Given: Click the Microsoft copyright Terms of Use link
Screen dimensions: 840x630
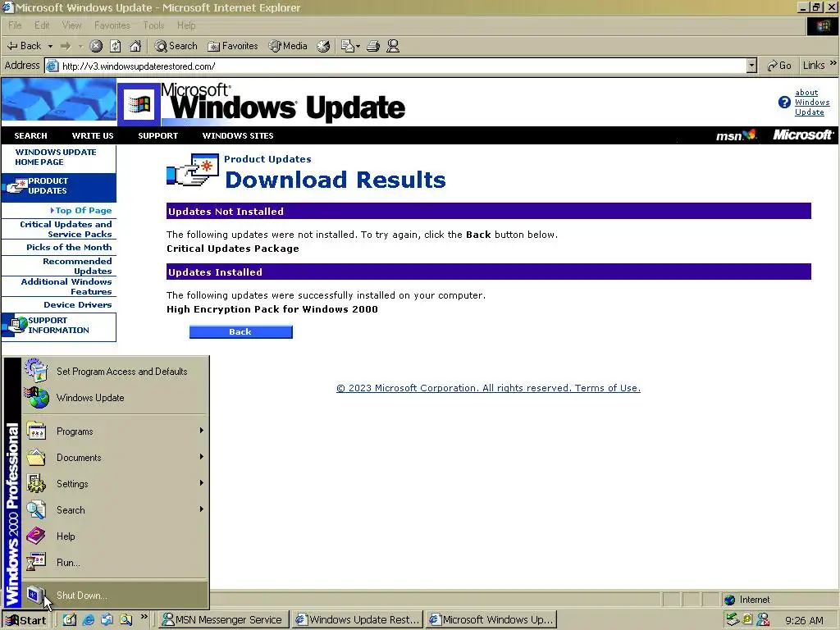Looking at the screenshot, I should [488, 388].
